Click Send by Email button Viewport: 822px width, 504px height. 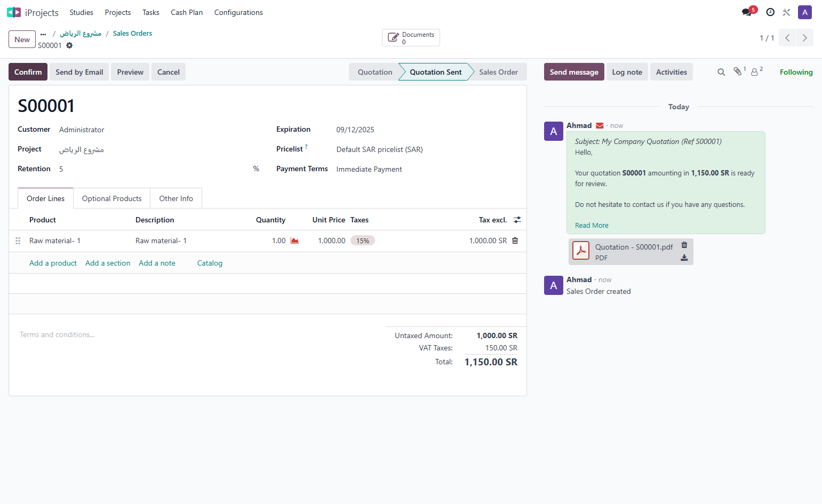[79, 72]
